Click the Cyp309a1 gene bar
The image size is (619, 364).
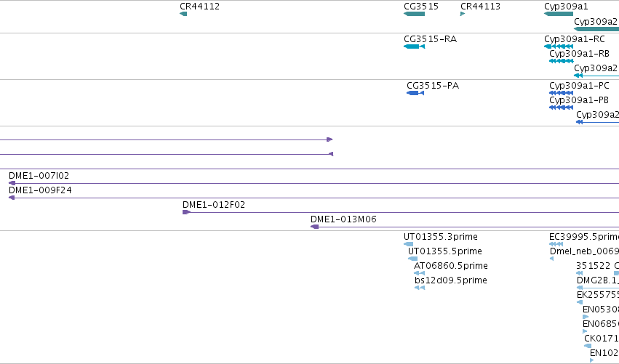(x=558, y=14)
